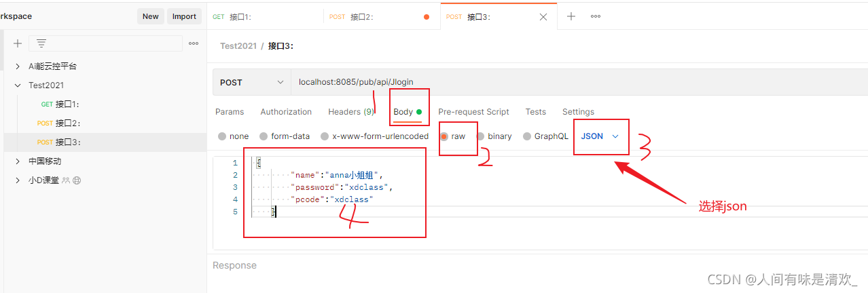Image resolution: width=868 pixels, height=293 pixels.
Task: Open the sidebar three-dots options menu
Action: coord(194,43)
